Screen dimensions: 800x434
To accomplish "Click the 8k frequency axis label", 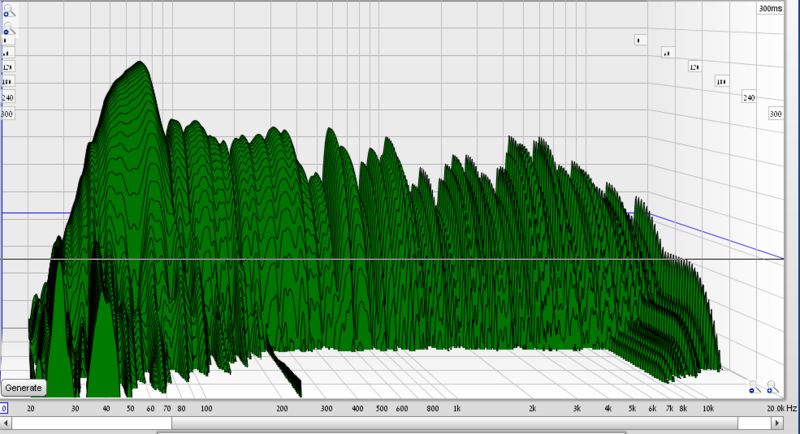I will [683, 409].
